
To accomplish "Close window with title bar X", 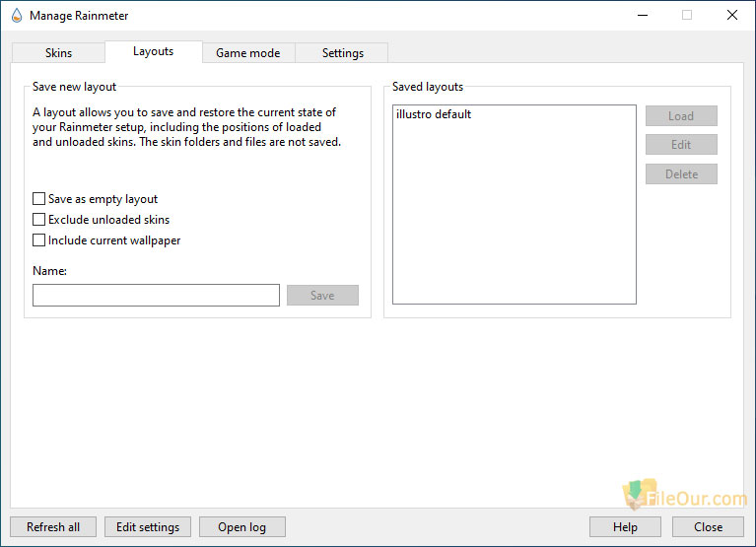I will coord(732,16).
